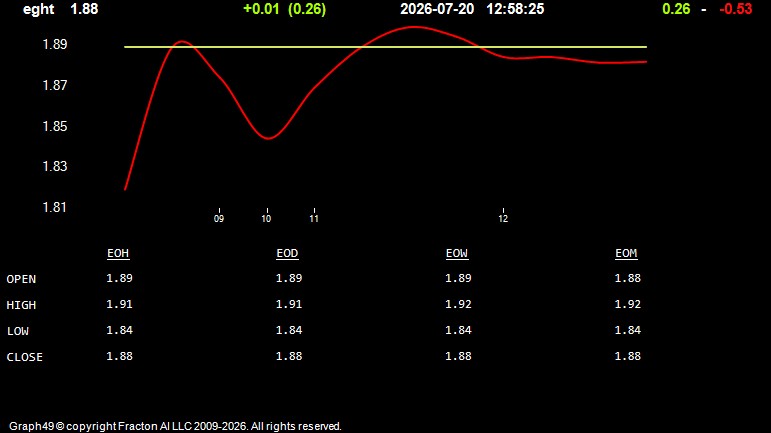Click the LOW row label
771x433 pixels.
tap(18, 331)
